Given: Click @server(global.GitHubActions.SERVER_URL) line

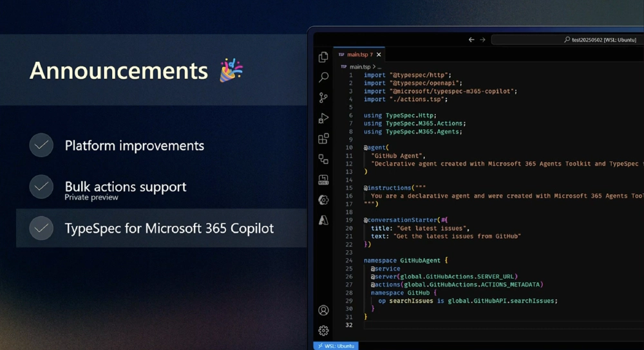Looking at the screenshot, I should [x=444, y=277].
